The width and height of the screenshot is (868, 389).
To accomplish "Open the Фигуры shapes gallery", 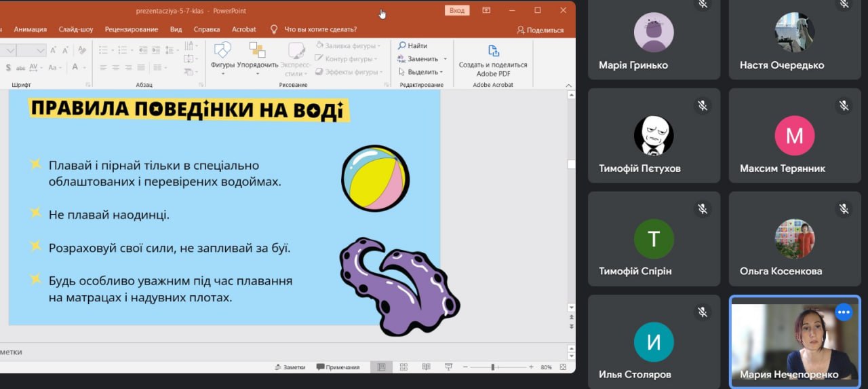I will [x=222, y=52].
